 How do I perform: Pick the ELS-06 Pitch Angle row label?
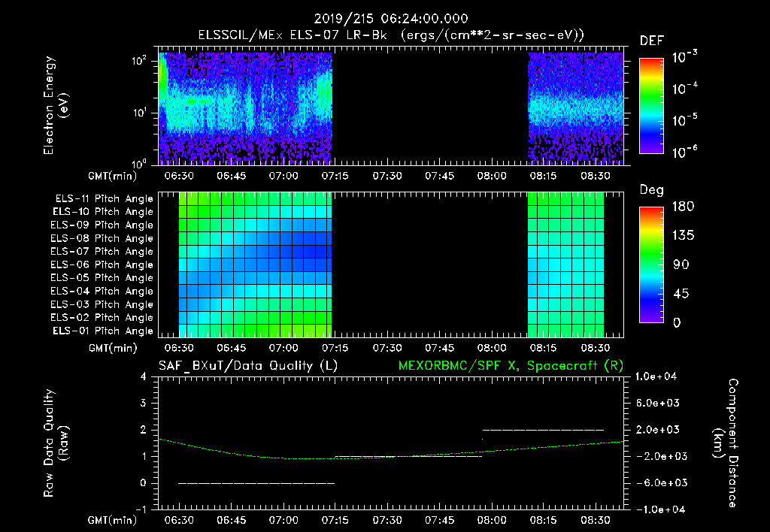point(102,264)
